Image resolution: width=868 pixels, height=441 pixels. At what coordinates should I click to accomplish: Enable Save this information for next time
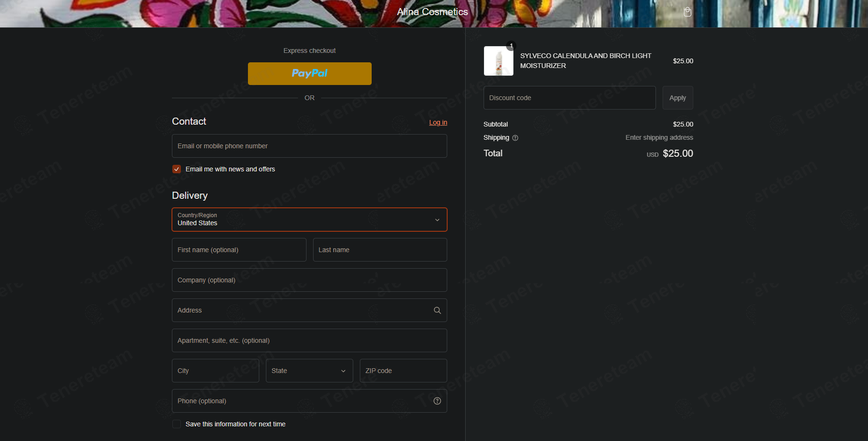[177, 424]
